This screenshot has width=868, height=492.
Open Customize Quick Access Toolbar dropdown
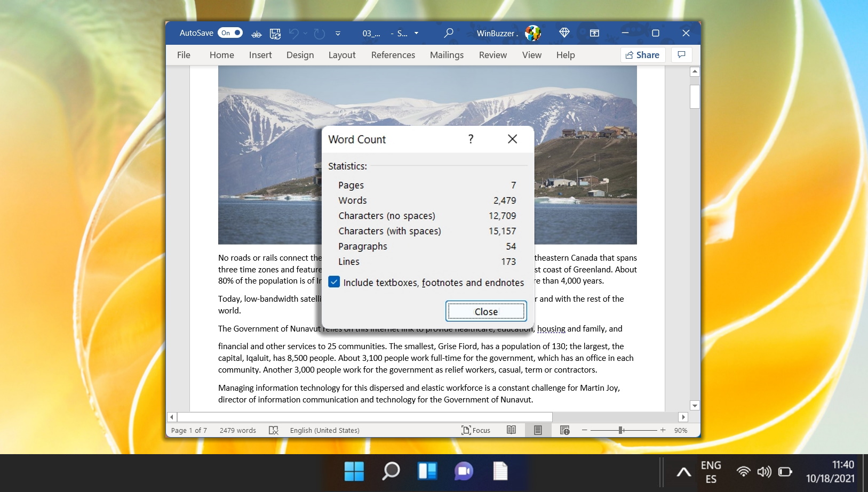[338, 33]
